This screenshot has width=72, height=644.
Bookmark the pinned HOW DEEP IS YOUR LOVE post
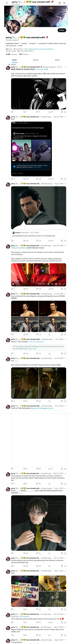[x=62, y=112]
